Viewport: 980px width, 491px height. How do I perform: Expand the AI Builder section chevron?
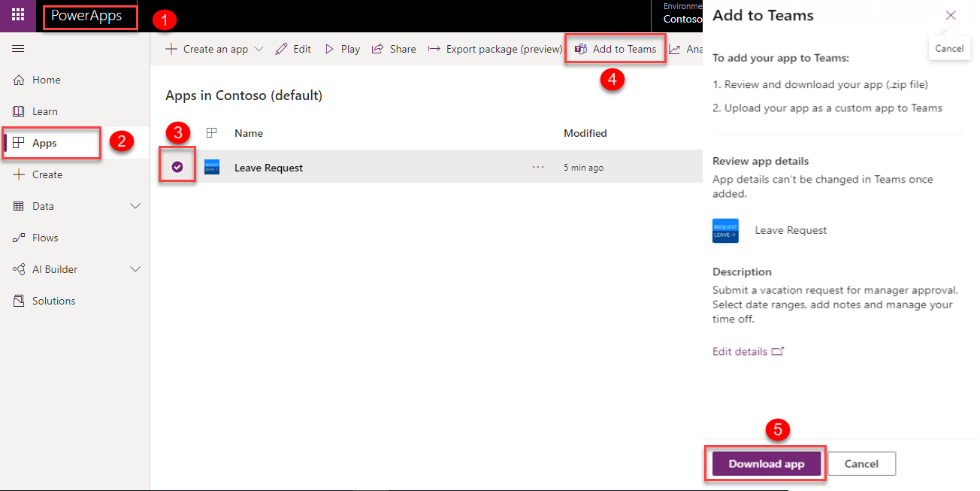click(135, 269)
